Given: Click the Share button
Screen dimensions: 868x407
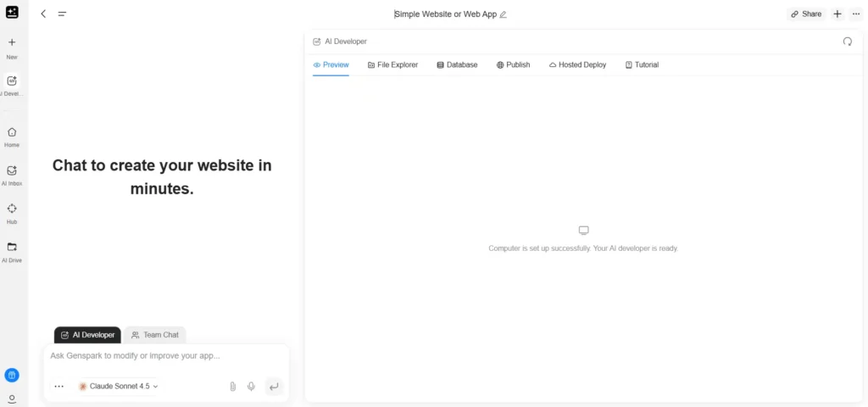Looking at the screenshot, I should click(805, 14).
